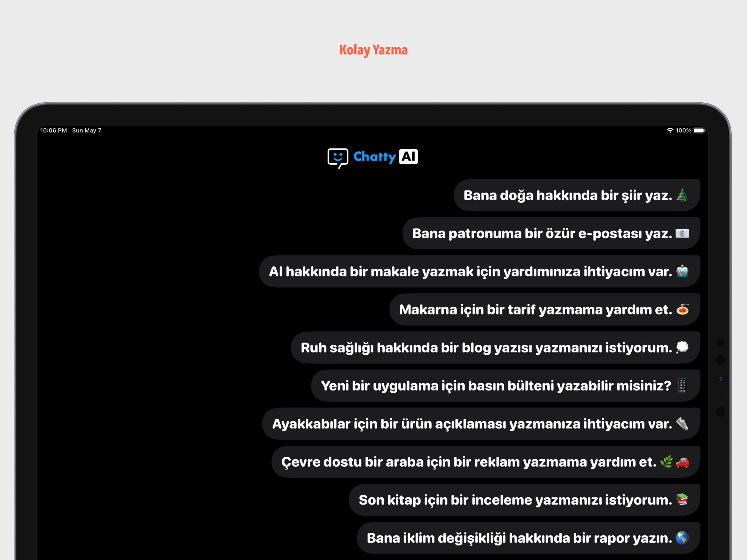Click the robot face emoji icon
This screenshot has height=560, width=747.
682,271
